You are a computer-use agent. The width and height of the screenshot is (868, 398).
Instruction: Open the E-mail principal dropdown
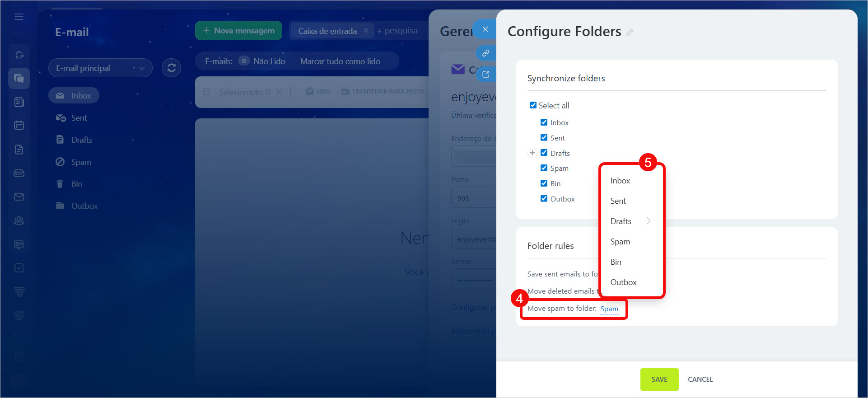point(100,68)
